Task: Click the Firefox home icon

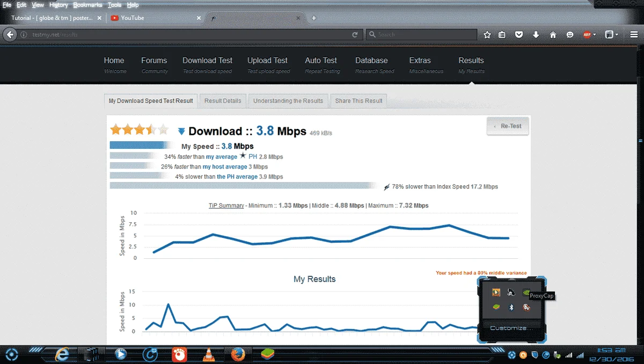Action: point(553,34)
